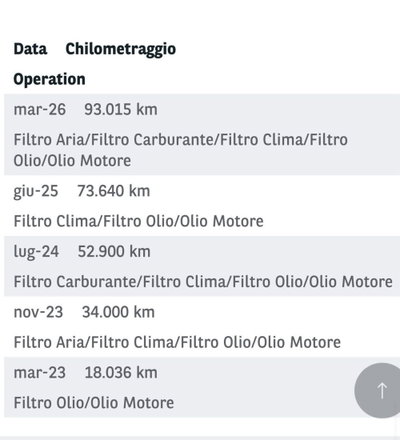This screenshot has width=400, height=440.
Task: Select Filtro Aria/Filtro Carburante operation text
Action: (x=181, y=150)
